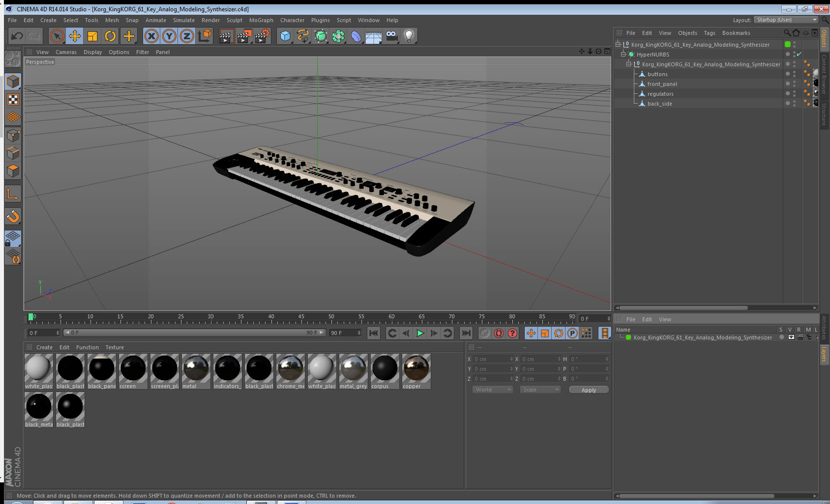Screen dimensions: 830x504
Task: Add floor environment object icon
Action: click(374, 36)
